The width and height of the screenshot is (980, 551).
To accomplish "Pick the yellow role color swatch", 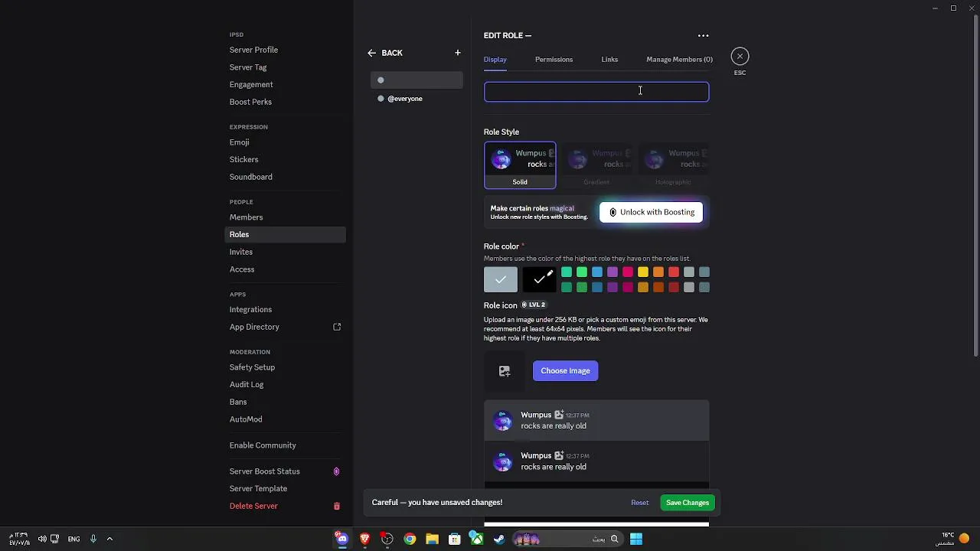I will [x=643, y=272].
